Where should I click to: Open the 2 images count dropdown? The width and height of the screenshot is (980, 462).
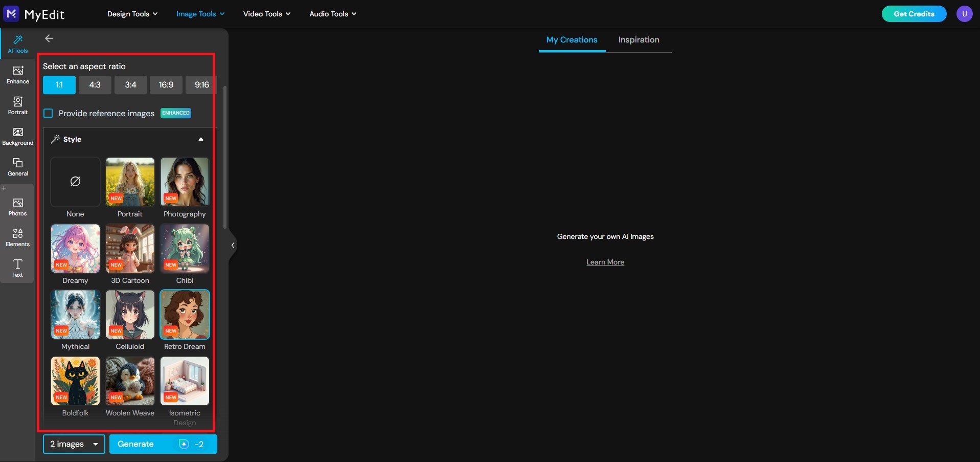tap(74, 444)
